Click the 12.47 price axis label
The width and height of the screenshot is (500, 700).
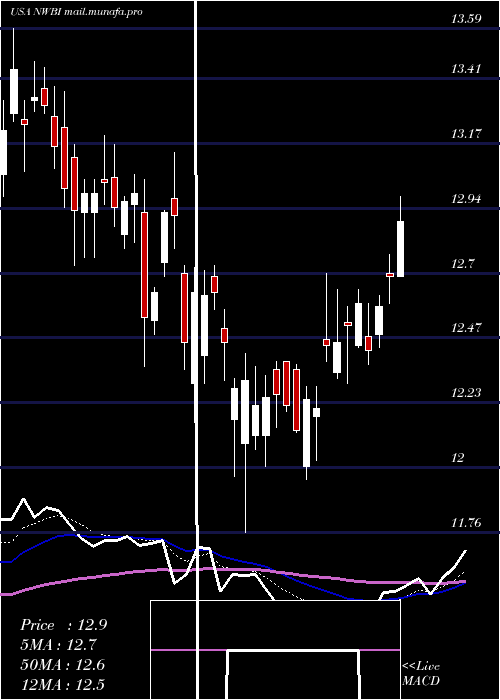click(467, 328)
